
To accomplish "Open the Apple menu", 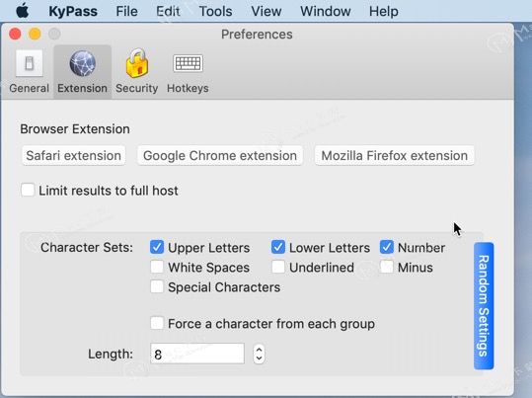I will coord(23,11).
